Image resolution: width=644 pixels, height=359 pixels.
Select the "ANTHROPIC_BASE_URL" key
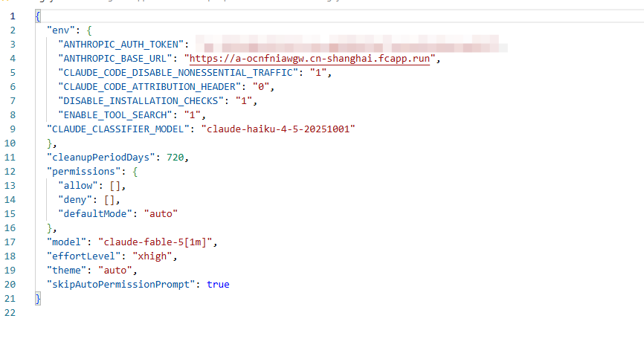(115, 59)
